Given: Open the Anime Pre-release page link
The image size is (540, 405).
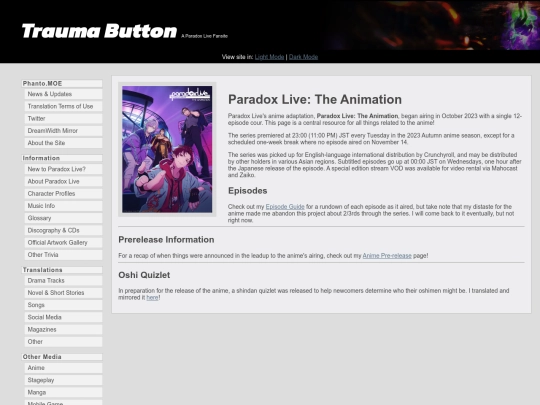Looking at the screenshot, I should click(x=387, y=256).
